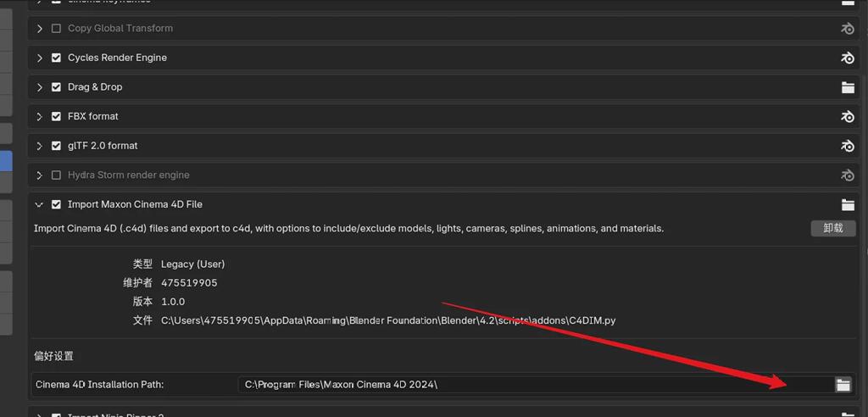Click the Blender logo icon on FBX format row

pos(848,116)
